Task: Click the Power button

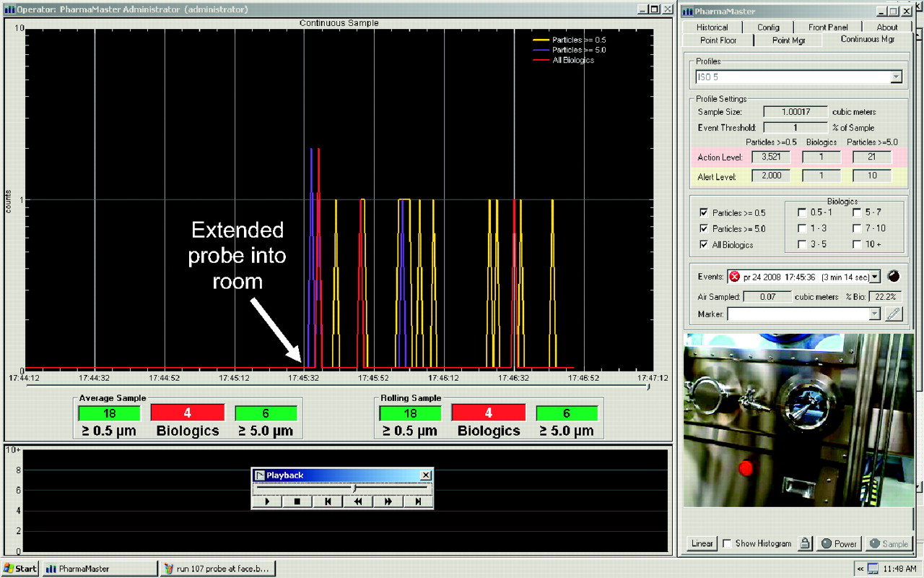Action: click(839, 543)
